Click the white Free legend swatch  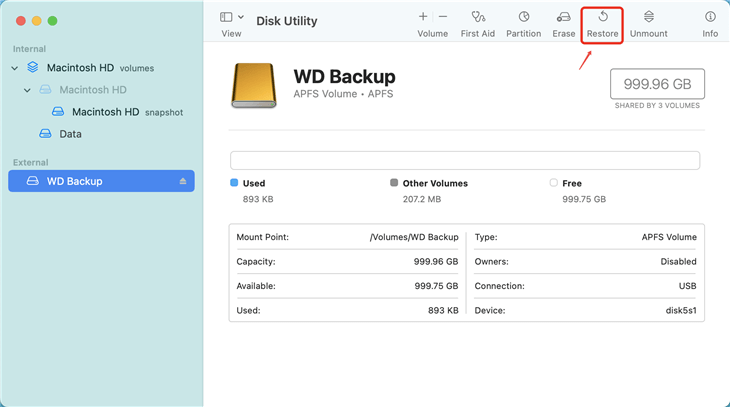pos(554,183)
